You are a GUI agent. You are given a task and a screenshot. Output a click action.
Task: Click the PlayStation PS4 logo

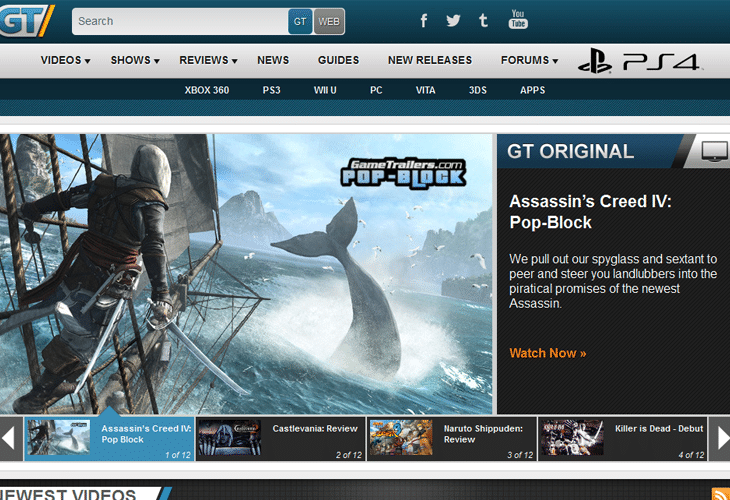coord(639,61)
